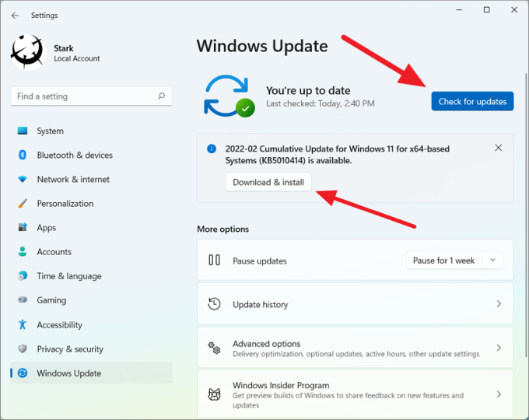Open Update history chevron
The width and height of the screenshot is (529, 420).
[x=499, y=304]
